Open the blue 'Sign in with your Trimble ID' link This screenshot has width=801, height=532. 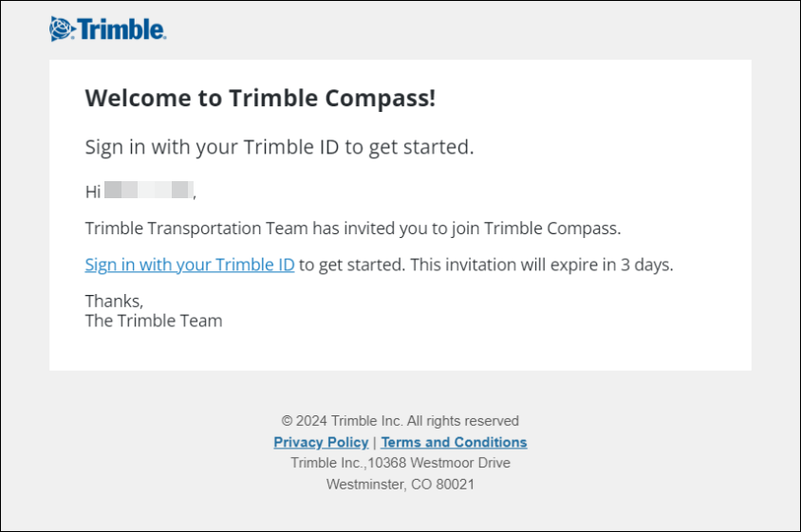(x=190, y=265)
